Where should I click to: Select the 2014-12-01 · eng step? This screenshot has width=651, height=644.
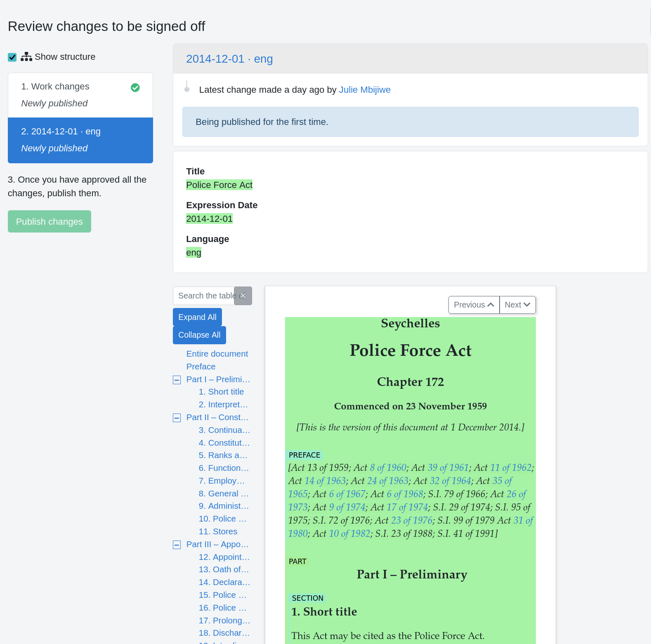(x=80, y=140)
